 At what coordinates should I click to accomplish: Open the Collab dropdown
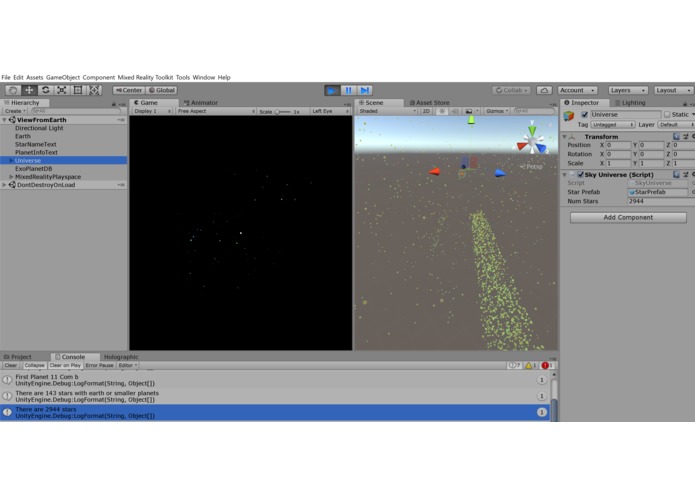[511, 90]
